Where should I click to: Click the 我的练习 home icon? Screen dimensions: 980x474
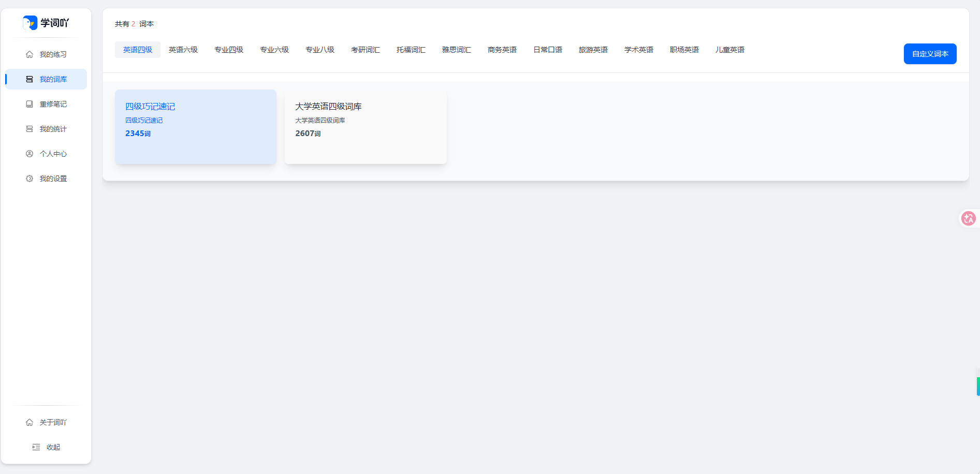pos(30,54)
